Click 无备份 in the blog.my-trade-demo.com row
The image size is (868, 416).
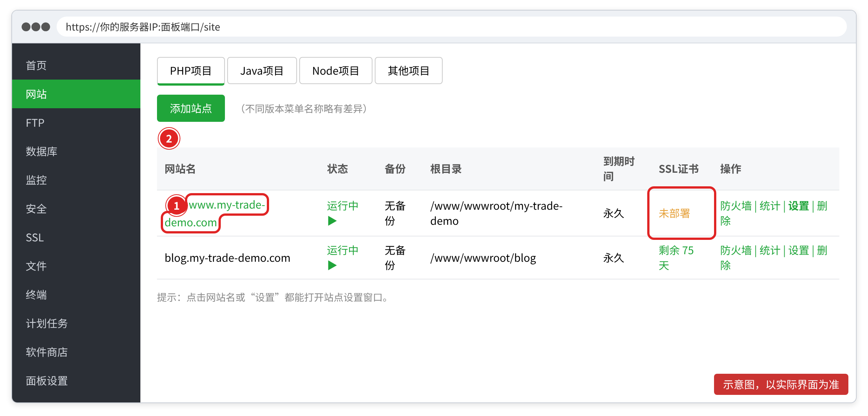395,258
